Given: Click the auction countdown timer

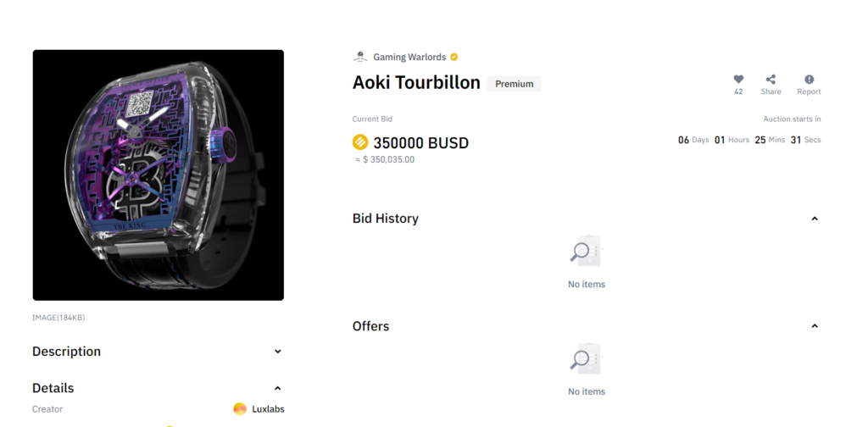Looking at the screenshot, I should tap(749, 140).
